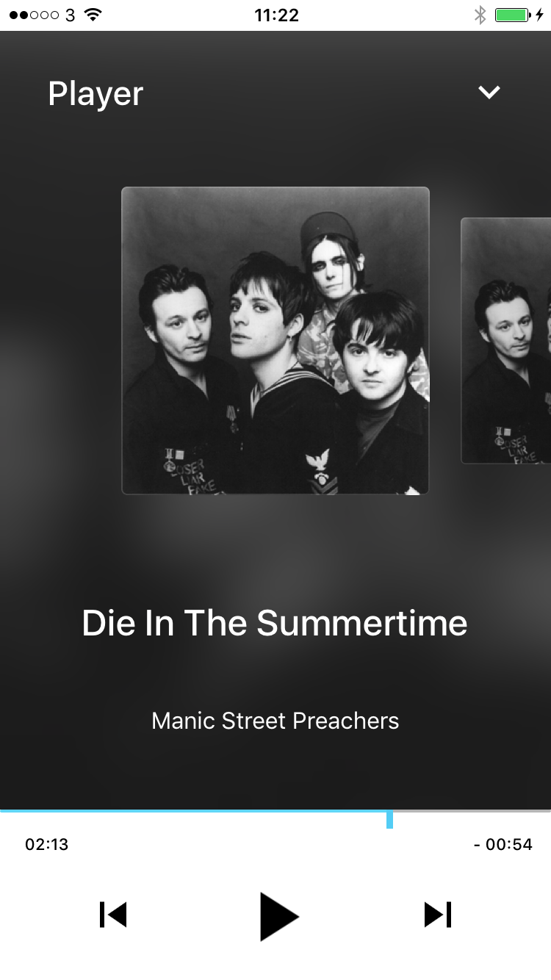This screenshot has height=980, width=551.
Task: Seek to the start of the progress bar
Action: click(x=3, y=811)
